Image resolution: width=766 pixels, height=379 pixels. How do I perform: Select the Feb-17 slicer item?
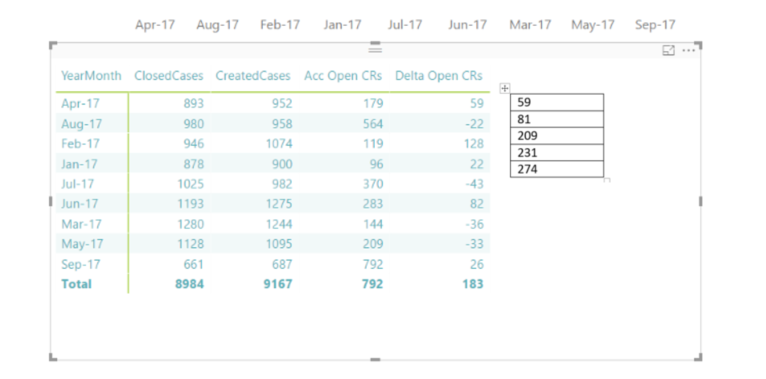pyautogui.click(x=280, y=25)
